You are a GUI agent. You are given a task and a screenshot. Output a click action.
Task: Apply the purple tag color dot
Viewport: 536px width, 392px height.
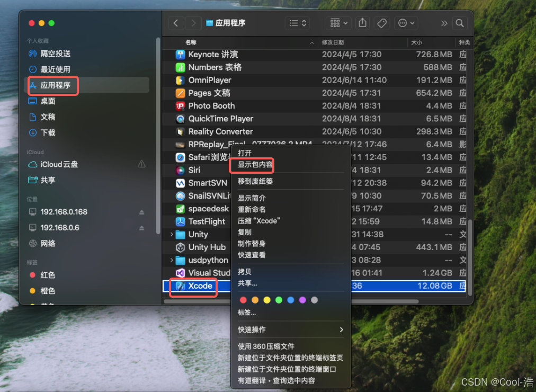click(x=302, y=300)
